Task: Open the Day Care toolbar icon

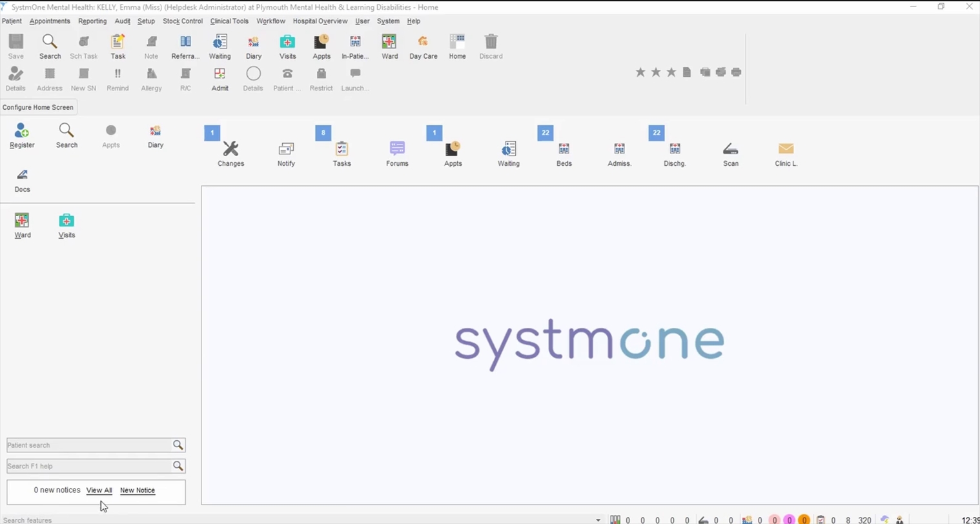Action: pyautogui.click(x=423, y=46)
